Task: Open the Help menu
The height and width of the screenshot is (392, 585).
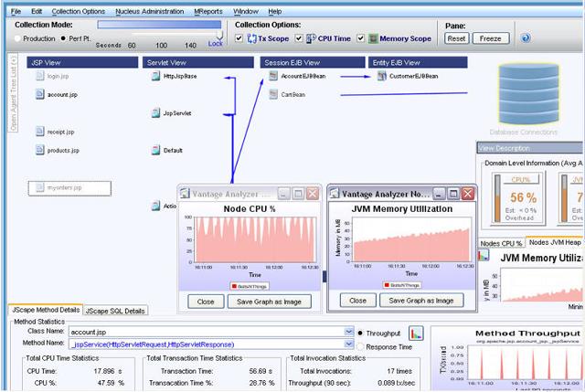Action: 275,12
